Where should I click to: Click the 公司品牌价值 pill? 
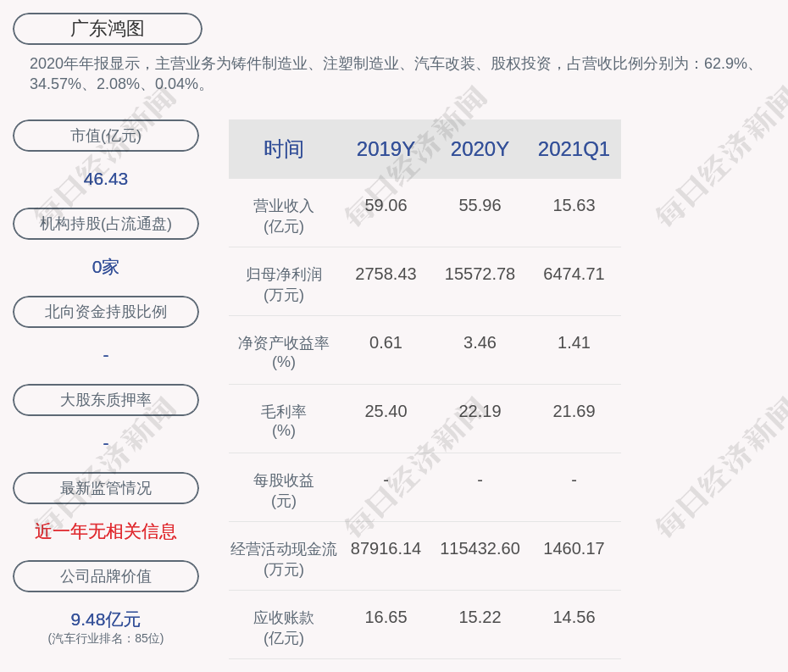(x=106, y=576)
